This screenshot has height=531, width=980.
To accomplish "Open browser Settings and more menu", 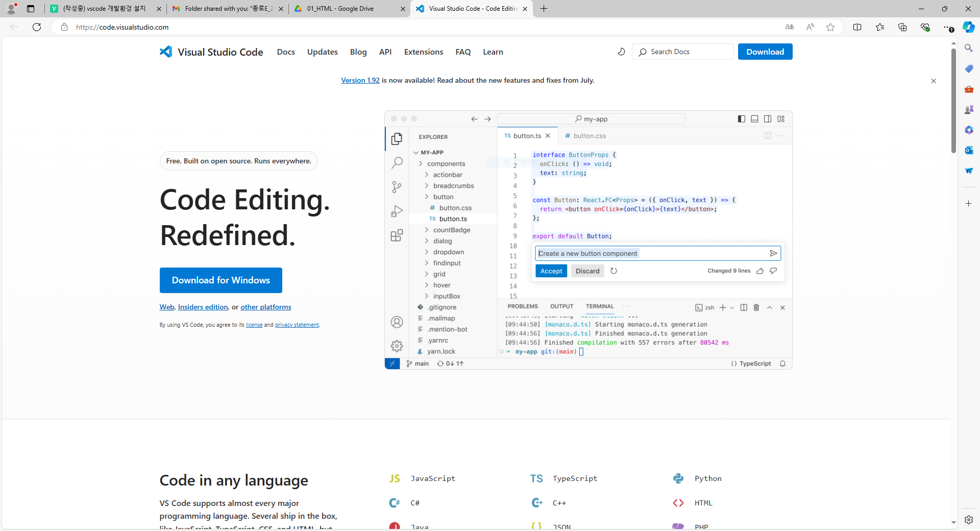I will (947, 27).
